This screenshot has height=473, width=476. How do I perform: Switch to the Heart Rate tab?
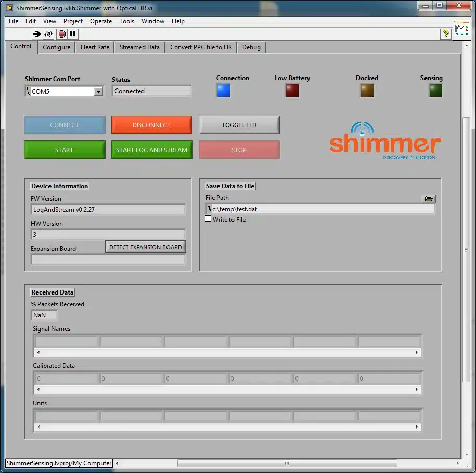pyautogui.click(x=95, y=47)
